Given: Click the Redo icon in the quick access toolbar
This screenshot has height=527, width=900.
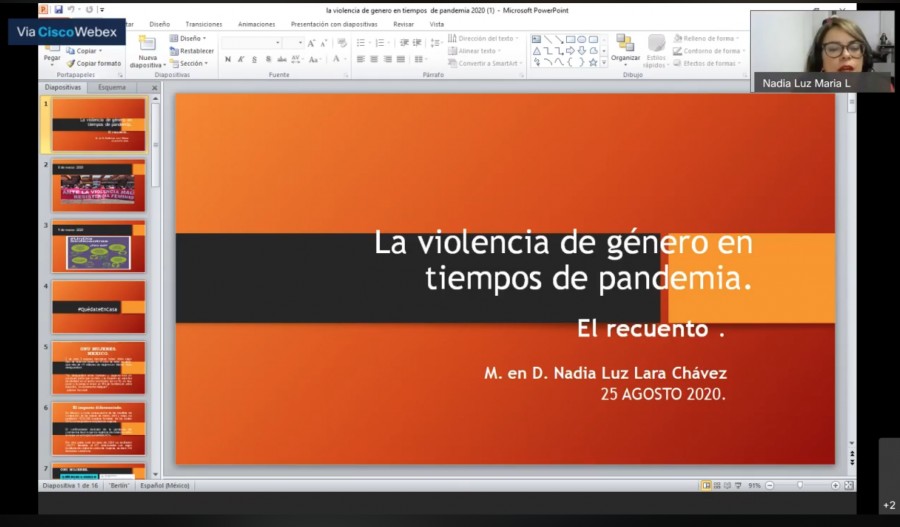Looking at the screenshot, I should pyautogui.click(x=89, y=10).
